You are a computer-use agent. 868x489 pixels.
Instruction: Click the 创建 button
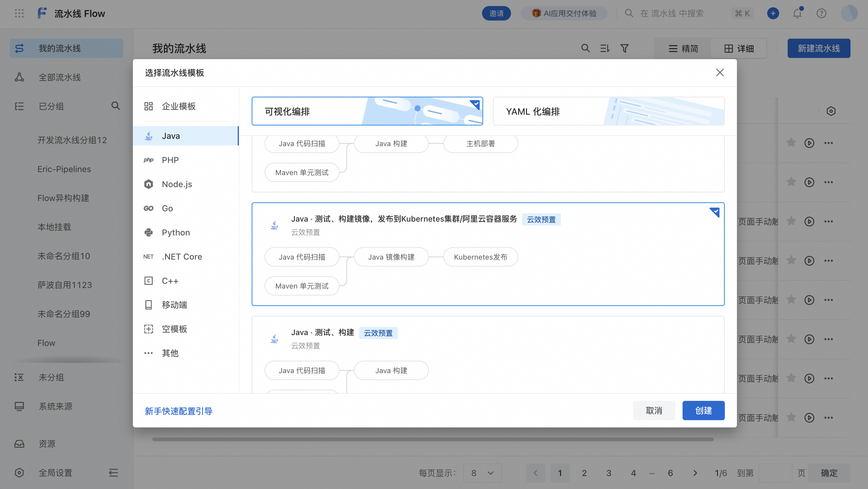tap(704, 411)
